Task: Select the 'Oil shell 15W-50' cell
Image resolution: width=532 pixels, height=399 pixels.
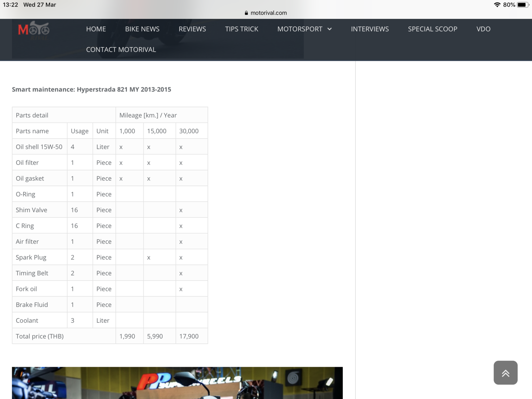Action: tap(40, 147)
